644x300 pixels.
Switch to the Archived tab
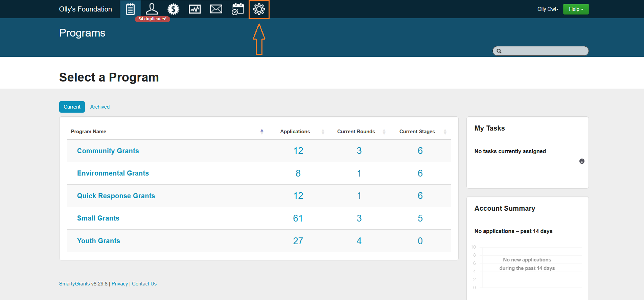[100, 107]
